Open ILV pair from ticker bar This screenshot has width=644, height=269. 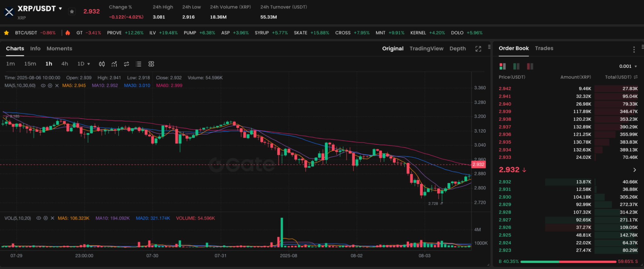point(163,33)
